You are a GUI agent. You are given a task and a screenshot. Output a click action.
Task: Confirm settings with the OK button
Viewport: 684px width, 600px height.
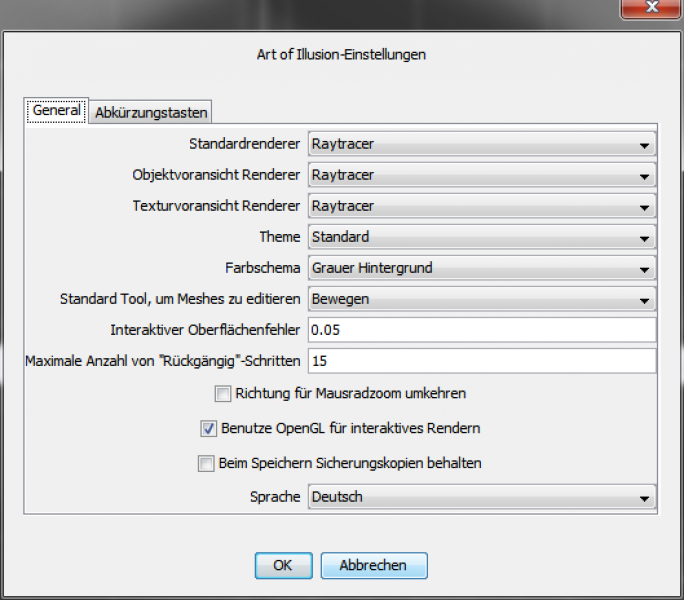tap(284, 566)
